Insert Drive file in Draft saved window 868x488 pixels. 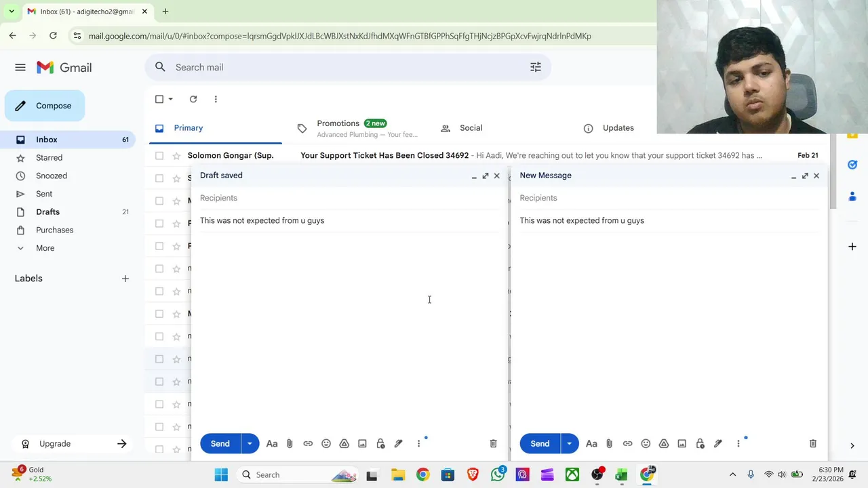pyautogui.click(x=344, y=443)
